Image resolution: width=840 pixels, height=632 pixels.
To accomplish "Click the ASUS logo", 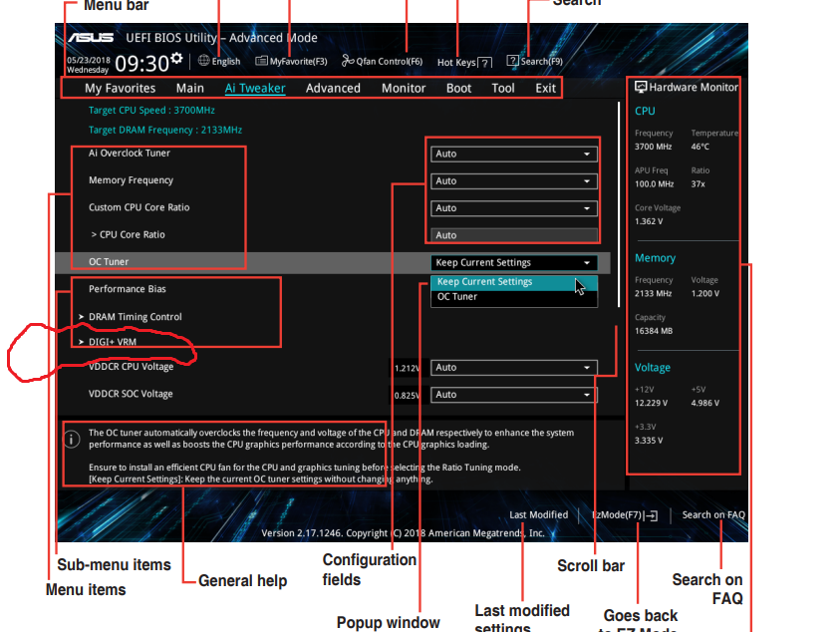I will pos(91,38).
